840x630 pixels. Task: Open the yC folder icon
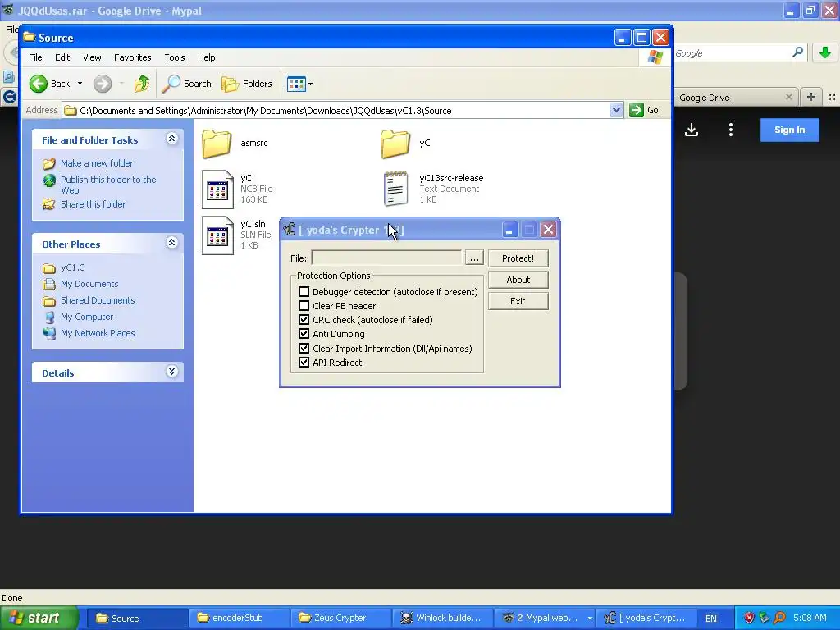pyautogui.click(x=395, y=144)
